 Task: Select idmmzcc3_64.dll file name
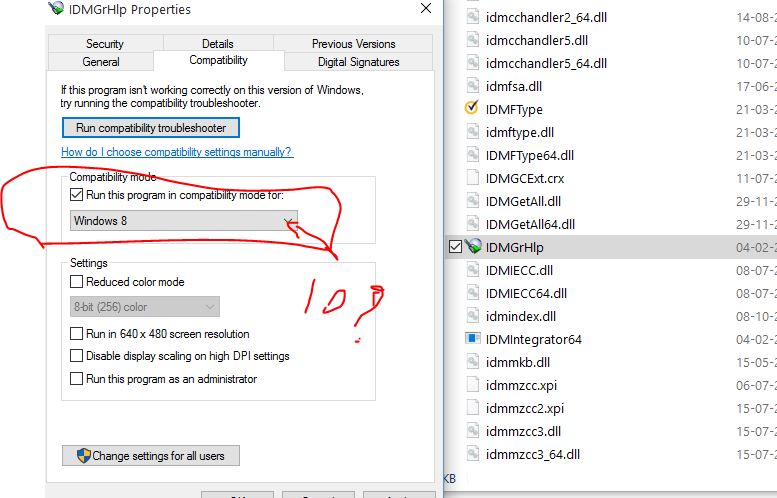coord(533,454)
